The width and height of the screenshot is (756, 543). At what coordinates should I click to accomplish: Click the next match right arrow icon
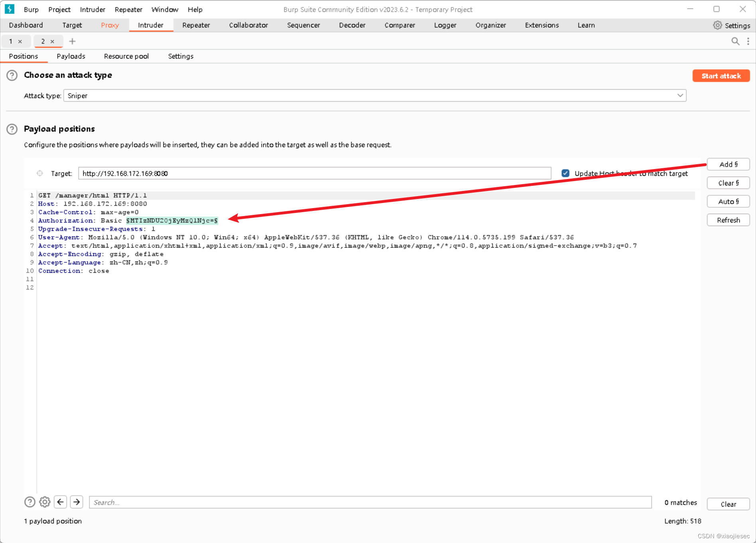pyautogui.click(x=77, y=502)
